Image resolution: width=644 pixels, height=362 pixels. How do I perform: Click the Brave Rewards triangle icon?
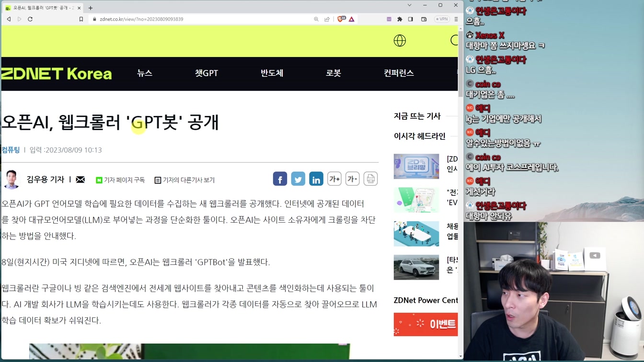(x=352, y=19)
